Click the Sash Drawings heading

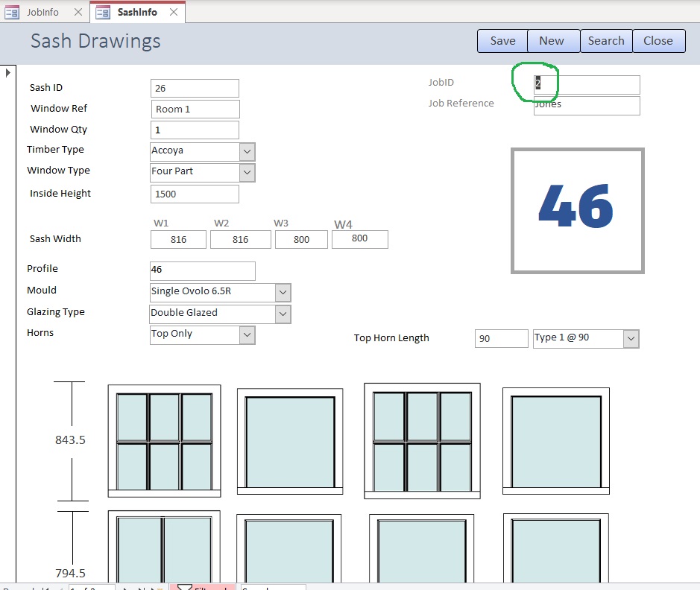tap(95, 41)
